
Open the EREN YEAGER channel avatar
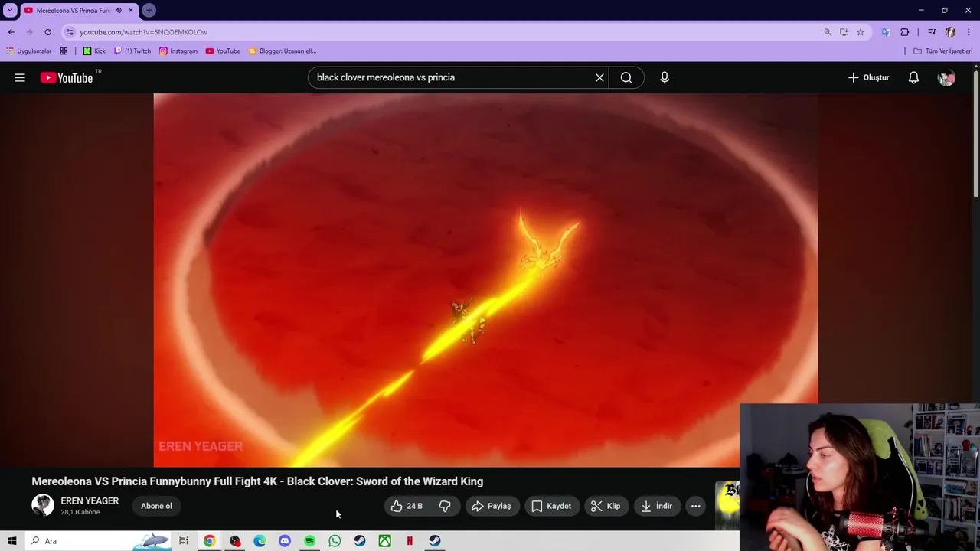pyautogui.click(x=43, y=505)
